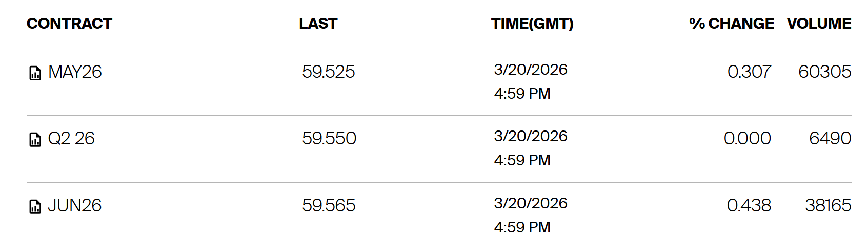Sort by the % CHANGE column header
868x241 pixels.
[731, 24]
